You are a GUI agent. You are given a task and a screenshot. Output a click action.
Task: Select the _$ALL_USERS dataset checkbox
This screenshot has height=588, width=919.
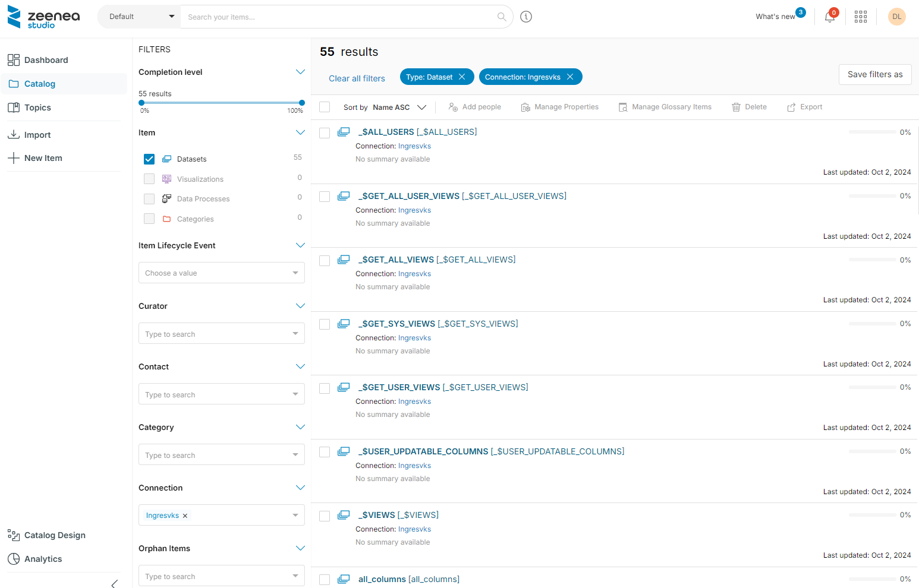pyautogui.click(x=325, y=133)
